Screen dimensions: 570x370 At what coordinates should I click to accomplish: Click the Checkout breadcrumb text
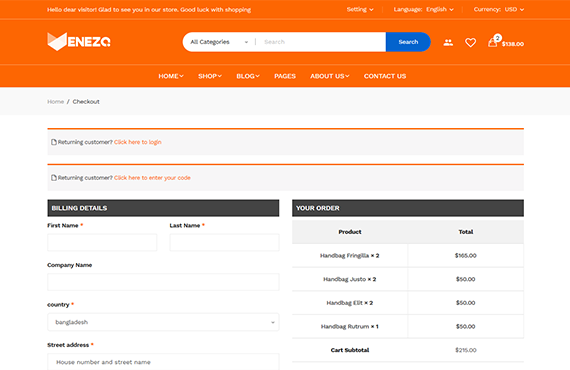86,102
